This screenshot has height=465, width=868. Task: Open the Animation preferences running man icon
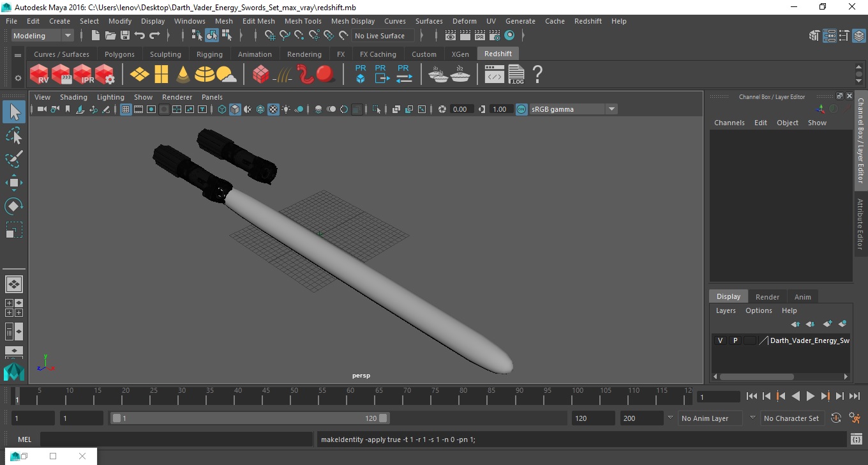(855, 418)
